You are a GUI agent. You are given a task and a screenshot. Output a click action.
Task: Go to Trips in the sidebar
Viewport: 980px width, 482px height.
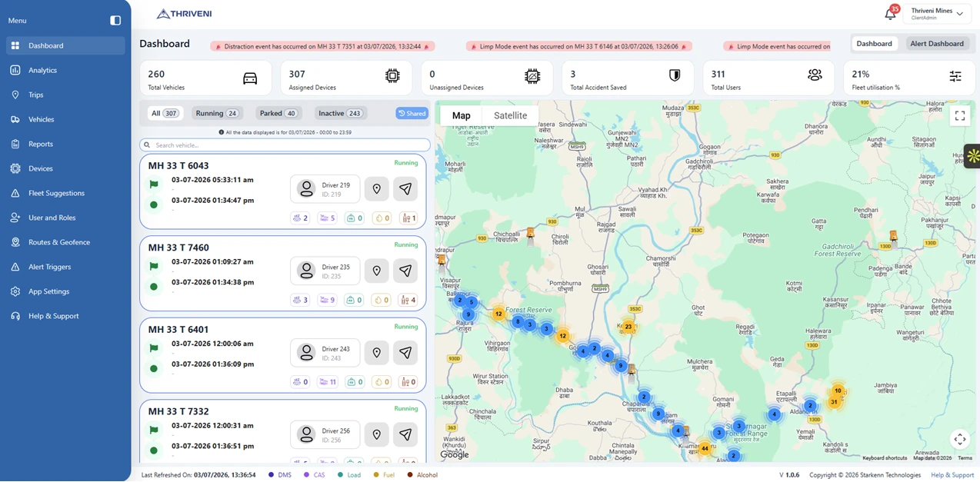pos(65,95)
